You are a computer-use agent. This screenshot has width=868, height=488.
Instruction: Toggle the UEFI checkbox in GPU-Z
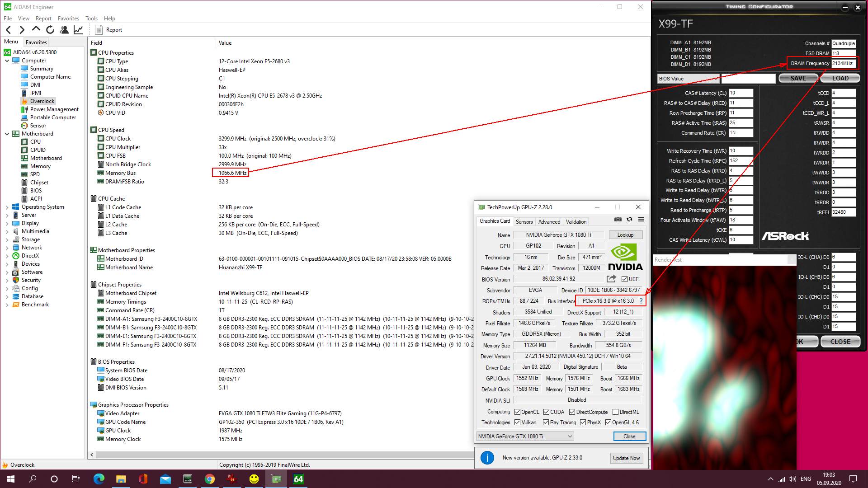pyautogui.click(x=624, y=279)
